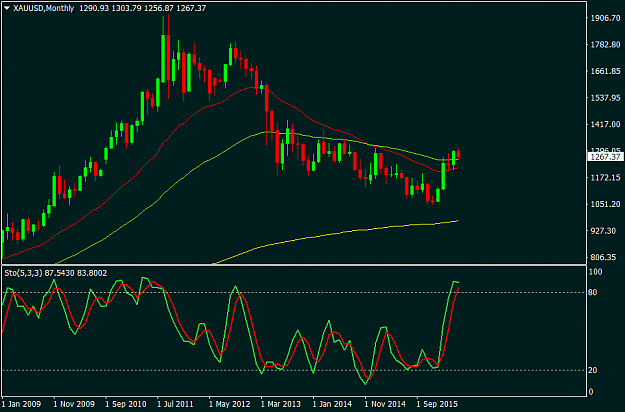Click the stochastic scale value 0

[591, 392]
